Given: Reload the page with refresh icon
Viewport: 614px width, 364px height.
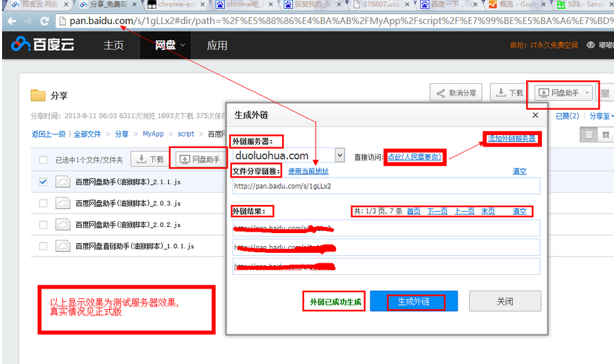Looking at the screenshot, I should (45, 21).
